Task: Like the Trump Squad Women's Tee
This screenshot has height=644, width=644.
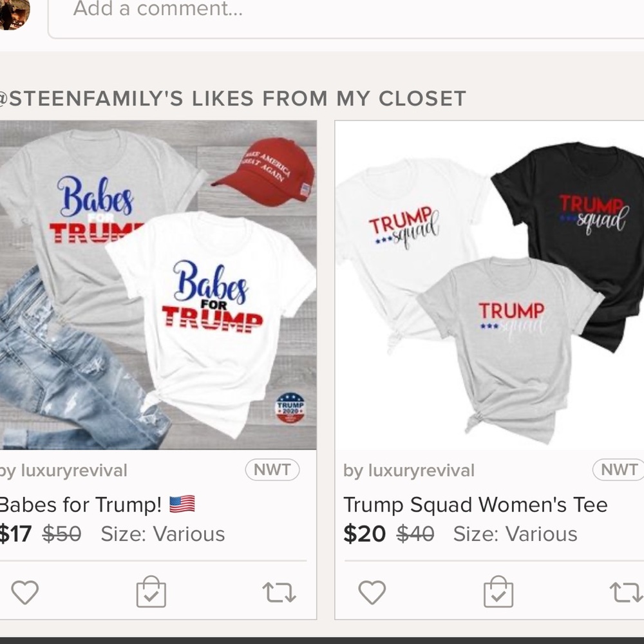Action: click(x=372, y=592)
